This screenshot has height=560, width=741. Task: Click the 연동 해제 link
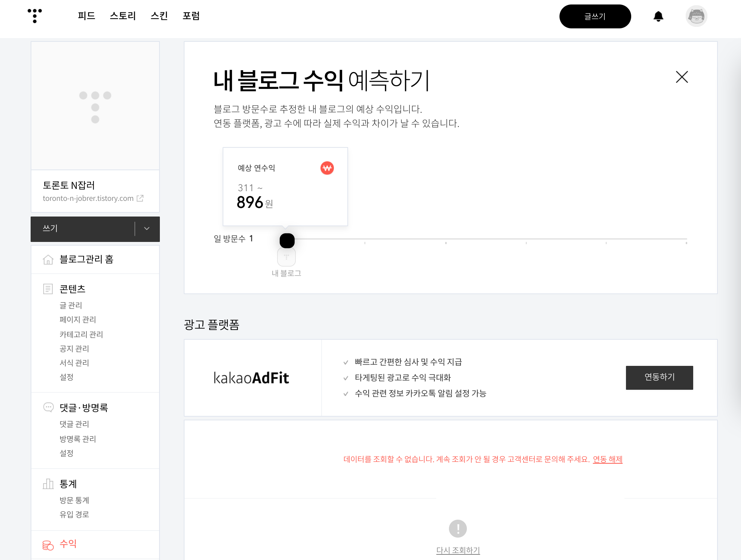(x=607, y=459)
